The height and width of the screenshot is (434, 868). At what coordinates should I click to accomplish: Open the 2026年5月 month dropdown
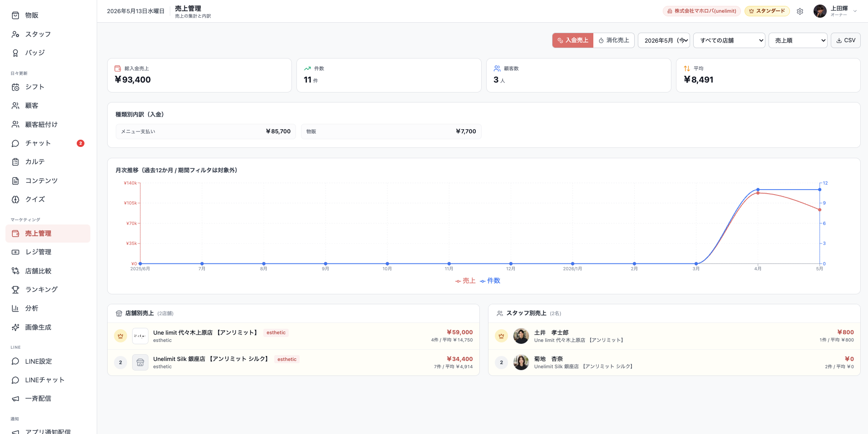tap(664, 40)
